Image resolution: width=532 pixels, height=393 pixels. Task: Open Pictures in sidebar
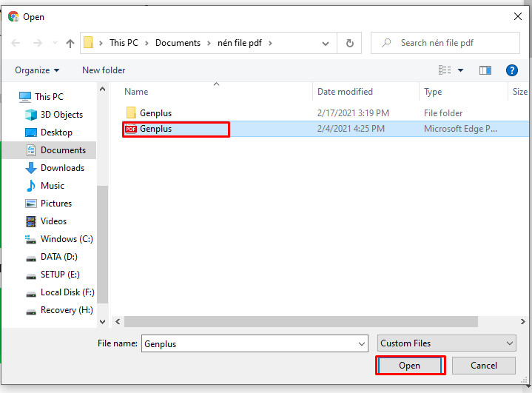point(56,204)
